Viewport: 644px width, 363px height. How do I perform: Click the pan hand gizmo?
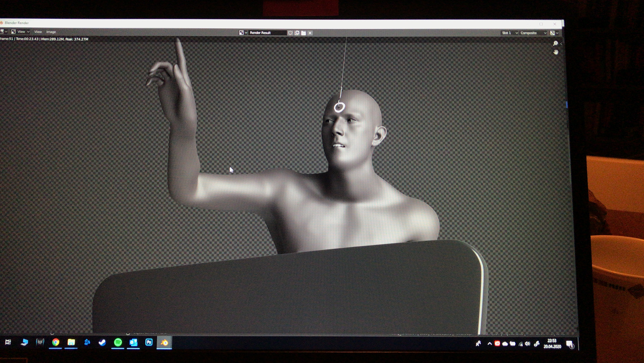point(556,52)
